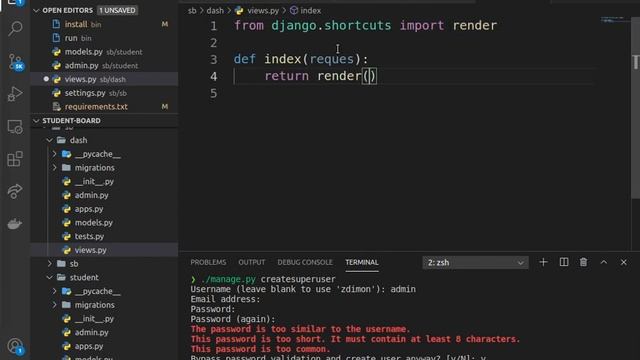Viewport: 640px width, 360px height.
Task: Open requirements.txt in open editors
Action: 104,107
